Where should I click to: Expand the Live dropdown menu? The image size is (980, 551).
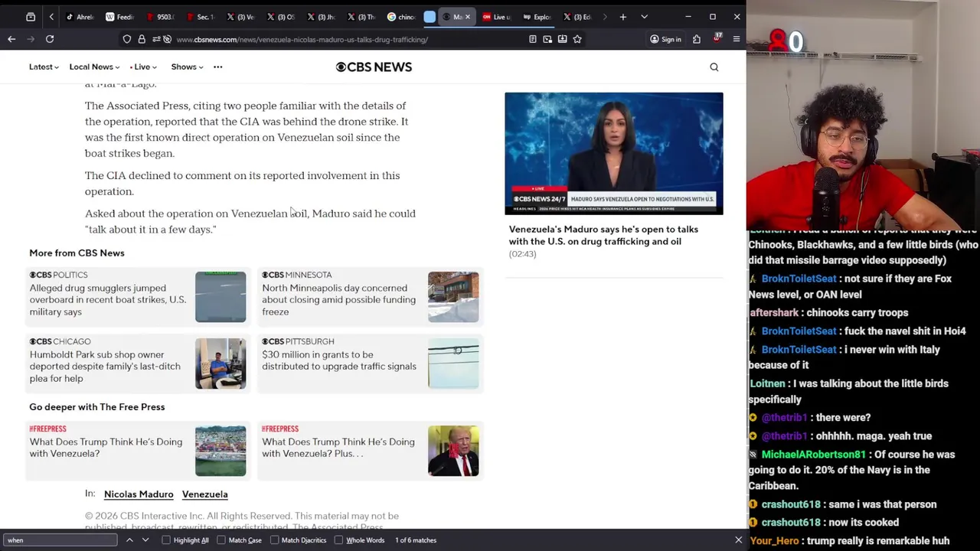click(x=143, y=67)
